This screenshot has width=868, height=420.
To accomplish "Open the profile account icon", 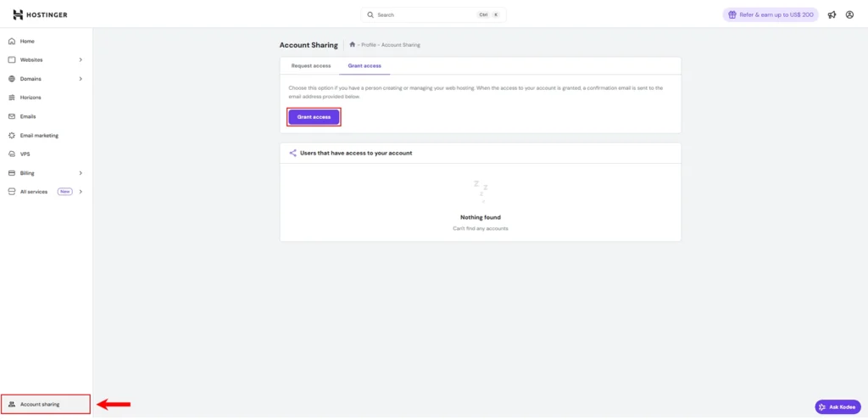I will (x=849, y=15).
